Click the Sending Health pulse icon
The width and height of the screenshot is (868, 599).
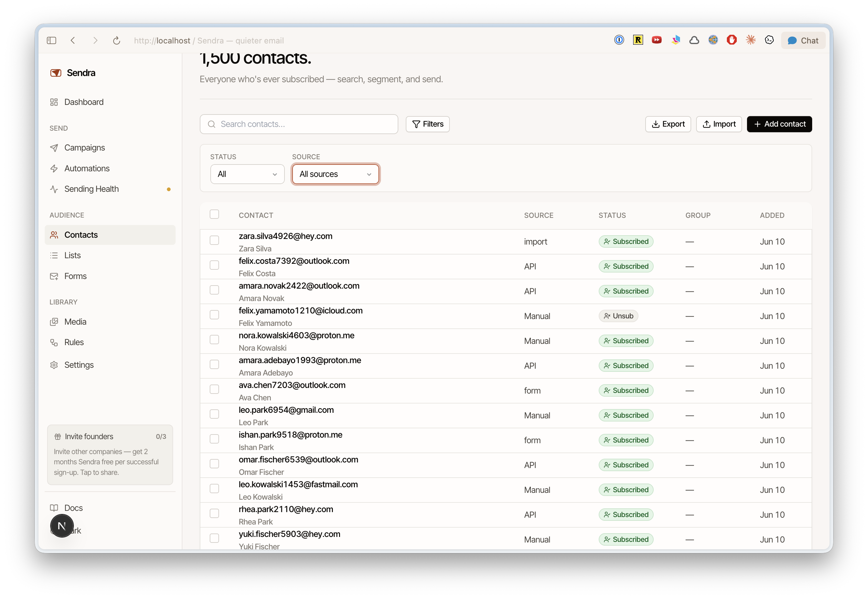coord(54,189)
